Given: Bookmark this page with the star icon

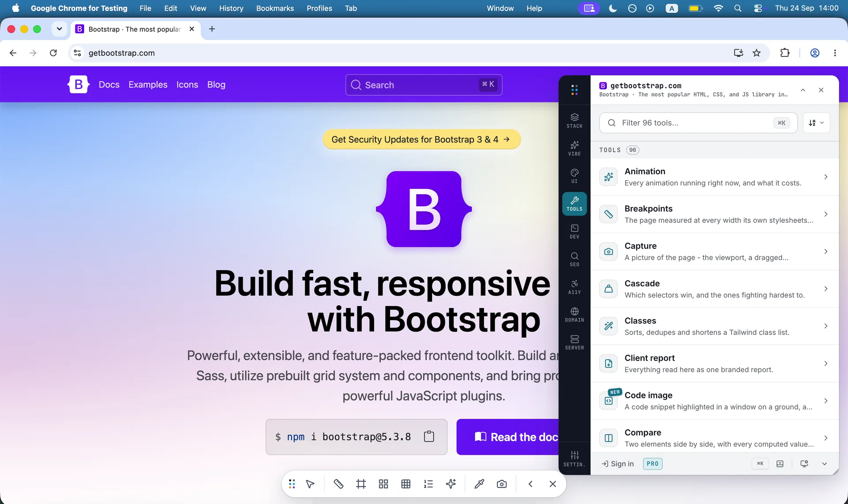Looking at the screenshot, I should tap(757, 53).
